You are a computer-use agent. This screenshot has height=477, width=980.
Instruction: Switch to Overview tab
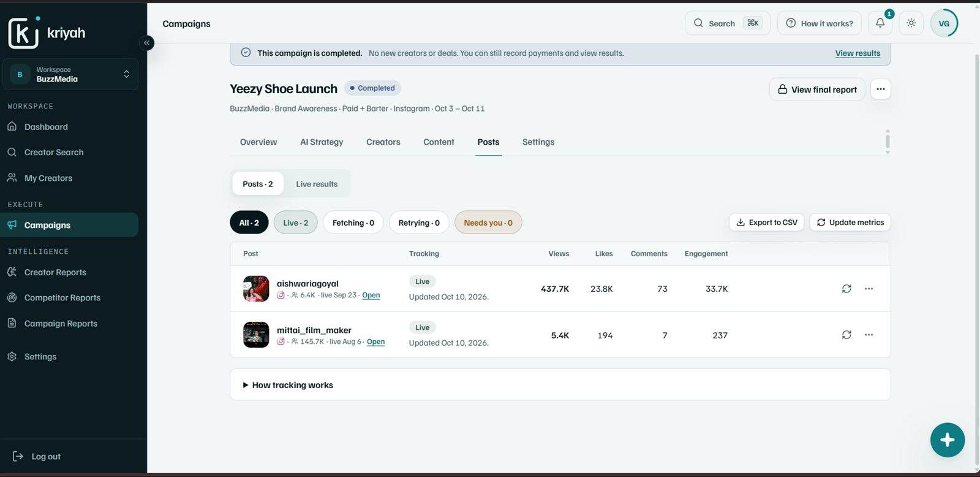click(258, 142)
